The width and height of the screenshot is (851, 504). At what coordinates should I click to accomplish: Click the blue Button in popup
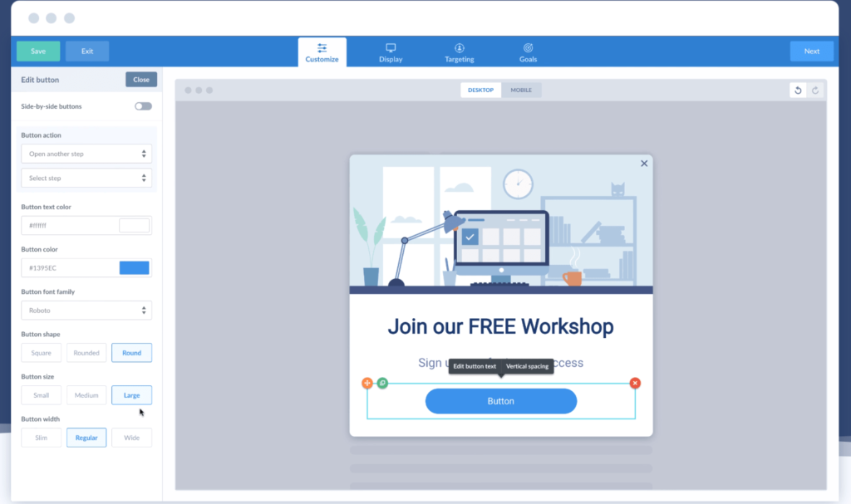tap(501, 401)
